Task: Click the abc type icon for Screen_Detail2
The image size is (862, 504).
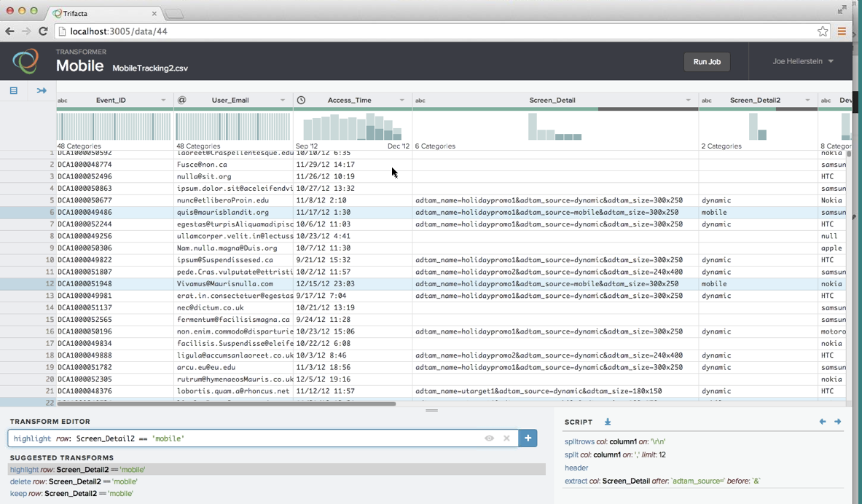Action: 706,101
